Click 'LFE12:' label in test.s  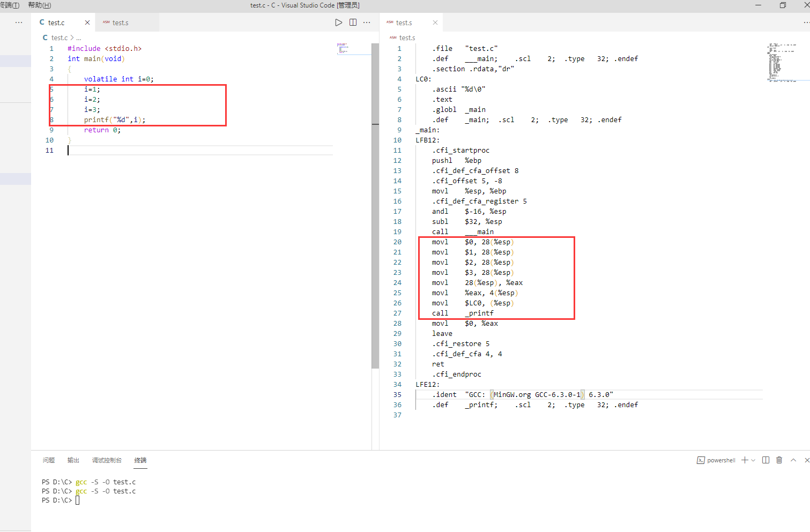pos(427,384)
